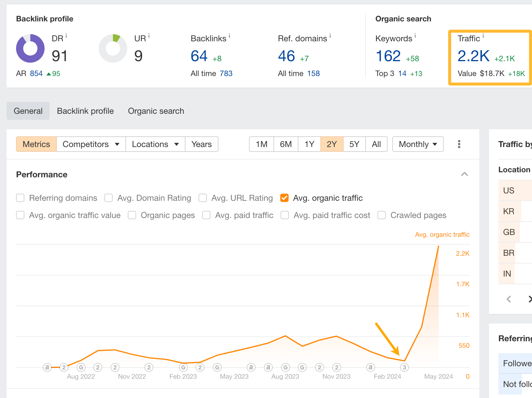Open the three-dot options menu near Monthly
This screenshot has height=398, width=532.
pyautogui.click(x=459, y=144)
